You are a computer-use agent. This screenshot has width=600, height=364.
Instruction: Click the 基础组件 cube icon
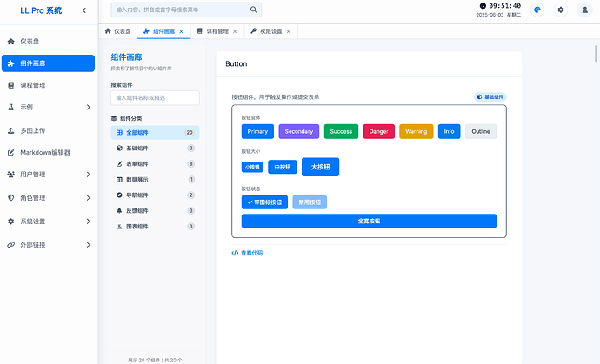tap(119, 148)
